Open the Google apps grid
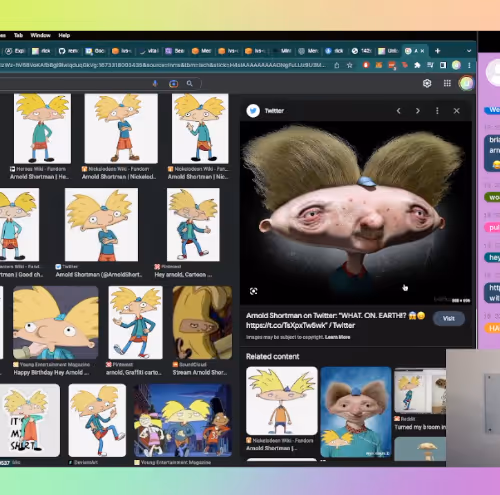This screenshot has width=500, height=495. click(447, 83)
